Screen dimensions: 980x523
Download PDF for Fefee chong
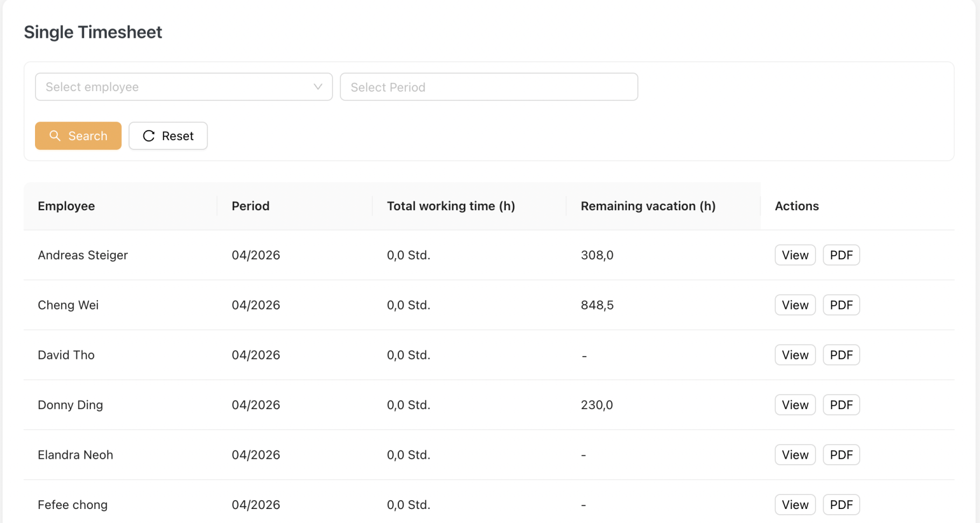tap(841, 505)
